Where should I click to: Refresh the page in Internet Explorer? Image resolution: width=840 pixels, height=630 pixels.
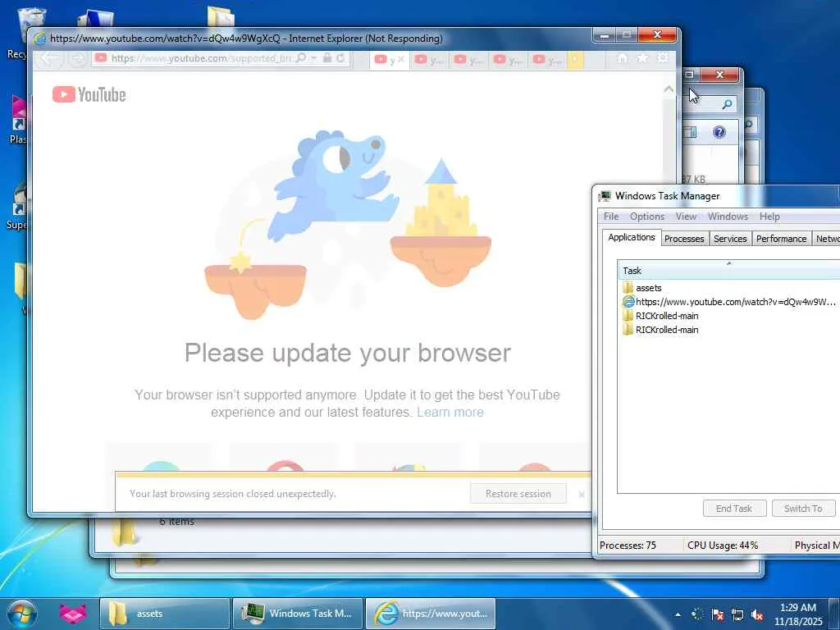pos(340,58)
